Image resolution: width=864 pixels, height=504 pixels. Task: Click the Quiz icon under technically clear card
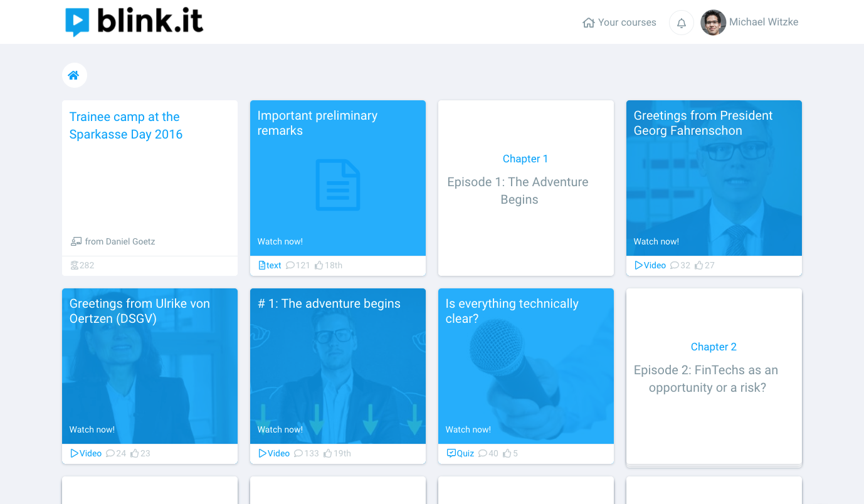[x=451, y=453]
